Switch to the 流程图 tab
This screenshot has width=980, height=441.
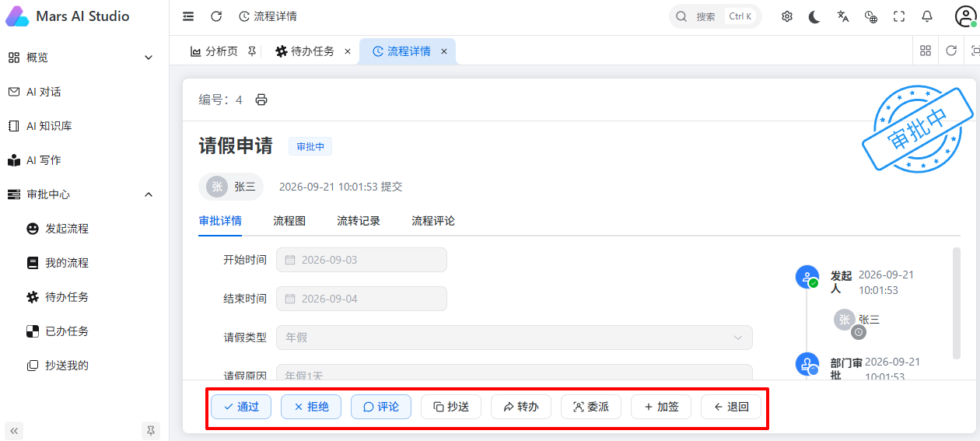pyautogui.click(x=289, y=221)
